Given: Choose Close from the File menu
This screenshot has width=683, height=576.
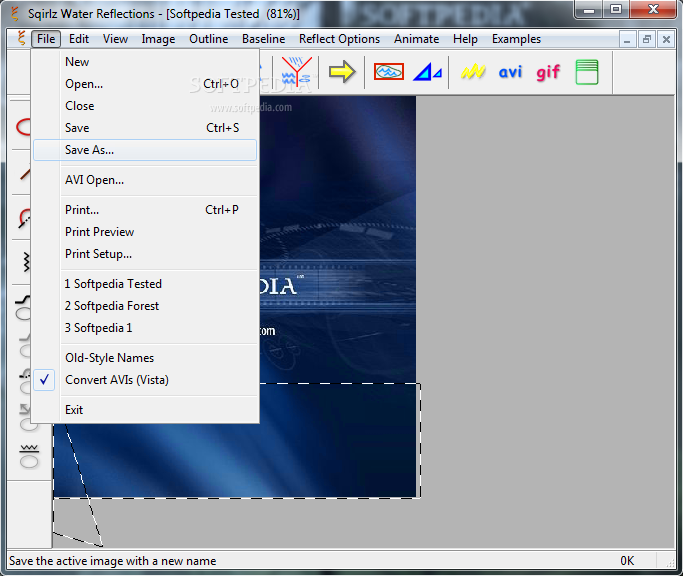Looking at the screenshot, I should pyautogui.click(x=145, y=106).
